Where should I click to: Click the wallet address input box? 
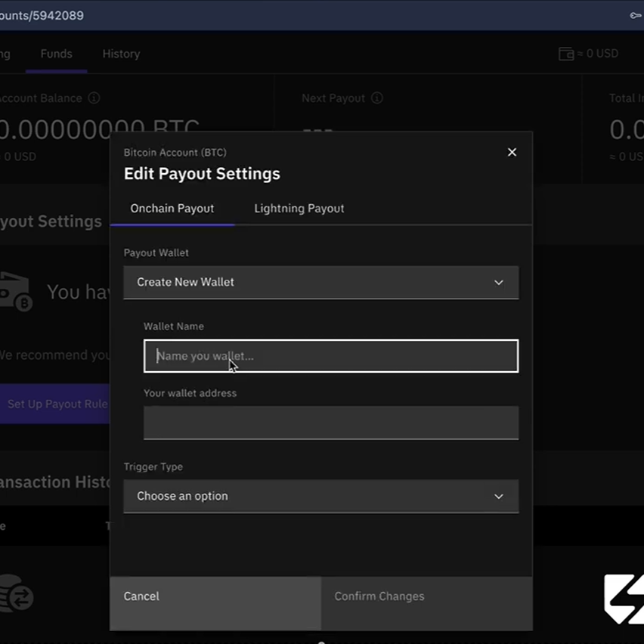pos(330,423)
